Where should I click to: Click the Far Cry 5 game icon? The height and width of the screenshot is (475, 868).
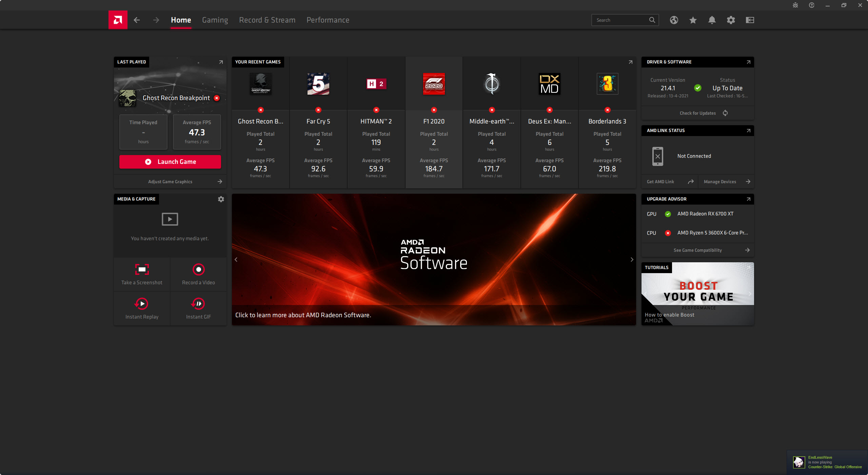coord(318,84)
